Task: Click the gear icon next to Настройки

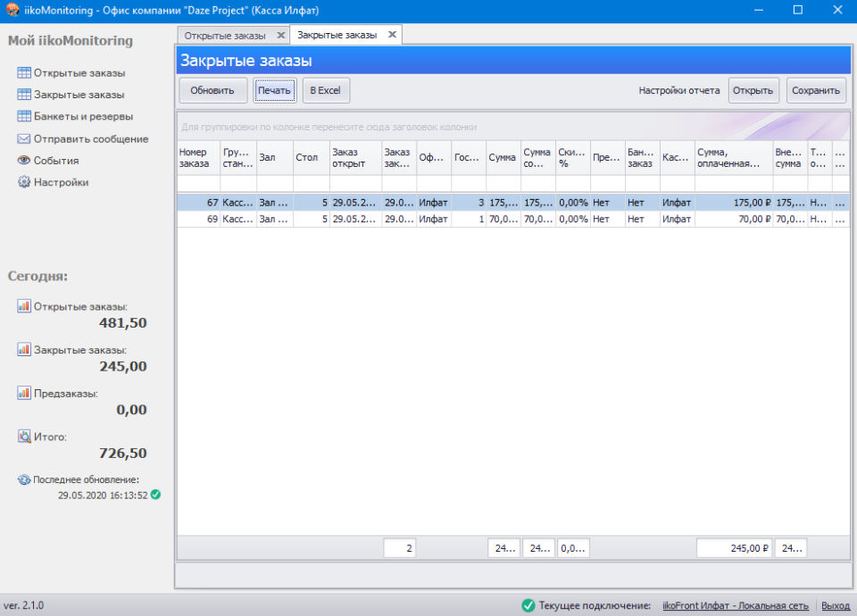Action: click(x=24, y=182)
